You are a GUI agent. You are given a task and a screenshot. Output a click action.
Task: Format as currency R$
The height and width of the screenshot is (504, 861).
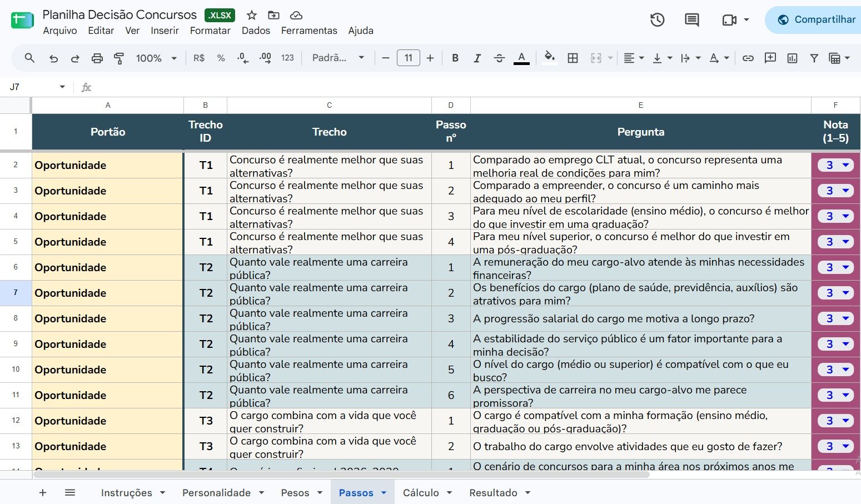[199, 58]
